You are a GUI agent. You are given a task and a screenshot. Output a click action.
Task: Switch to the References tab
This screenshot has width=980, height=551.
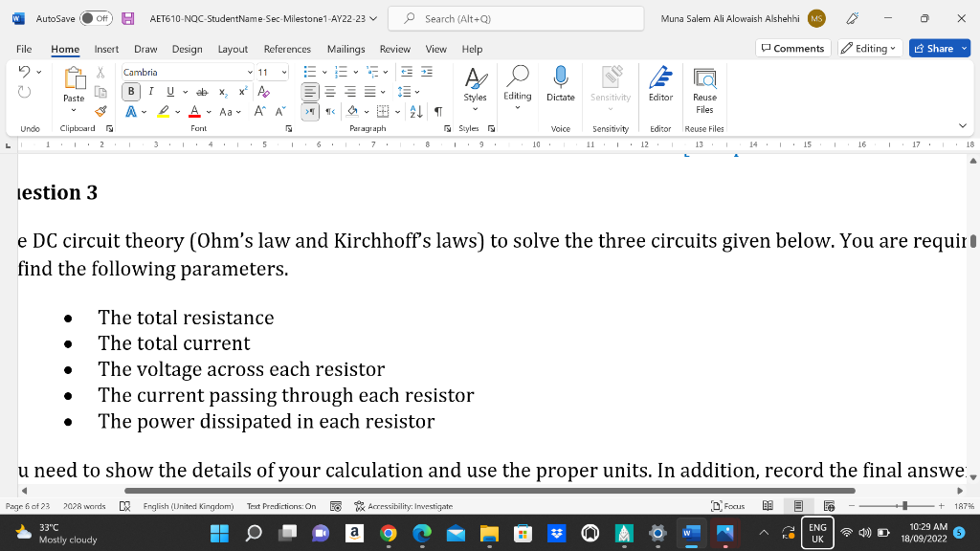coord(287,49)
